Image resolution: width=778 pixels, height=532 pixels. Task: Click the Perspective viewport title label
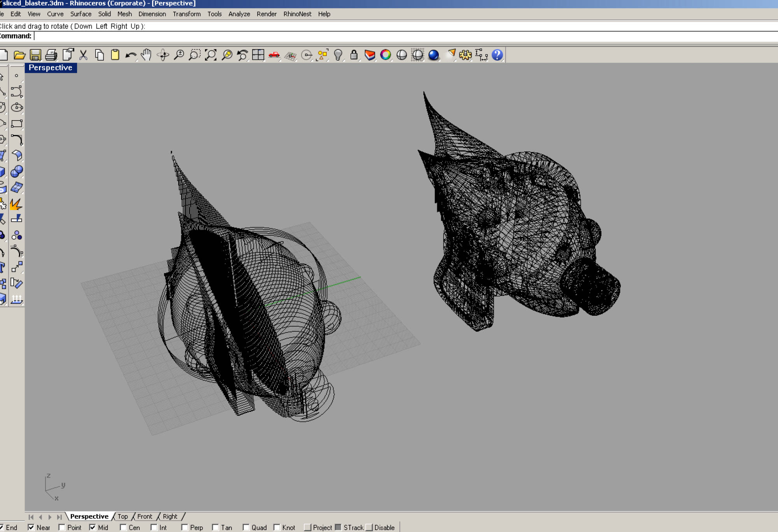pyautogui.click(x=51, y=68)
